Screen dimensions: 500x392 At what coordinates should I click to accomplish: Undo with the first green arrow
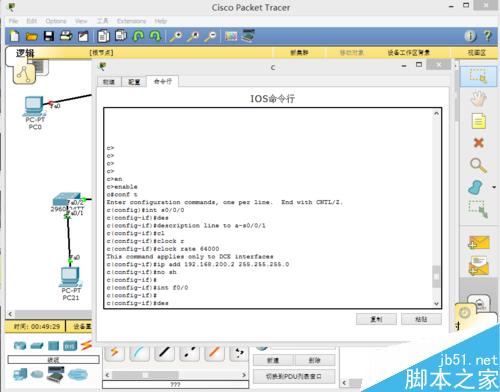(138, 36)
